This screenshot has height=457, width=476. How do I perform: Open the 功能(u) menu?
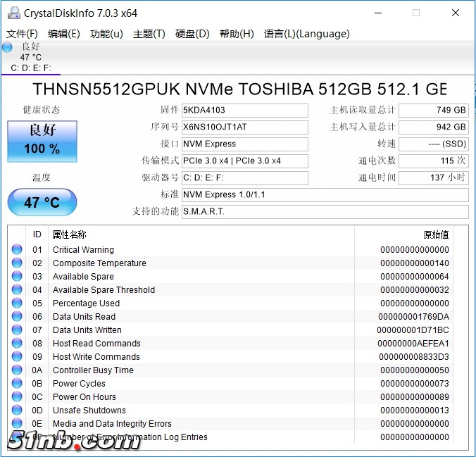tap(106, 34)
